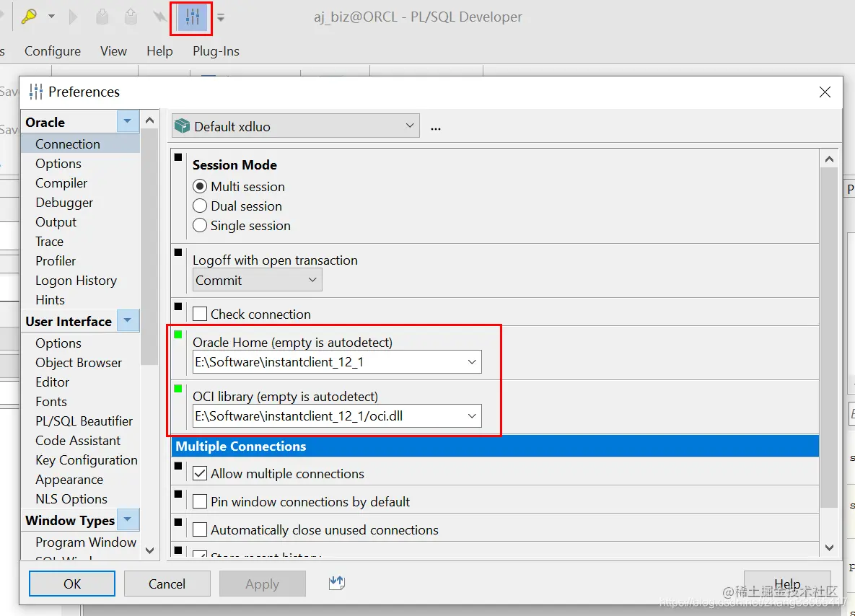Open the Configure menu
Screen dimensions: 855x616
point(53,50)
